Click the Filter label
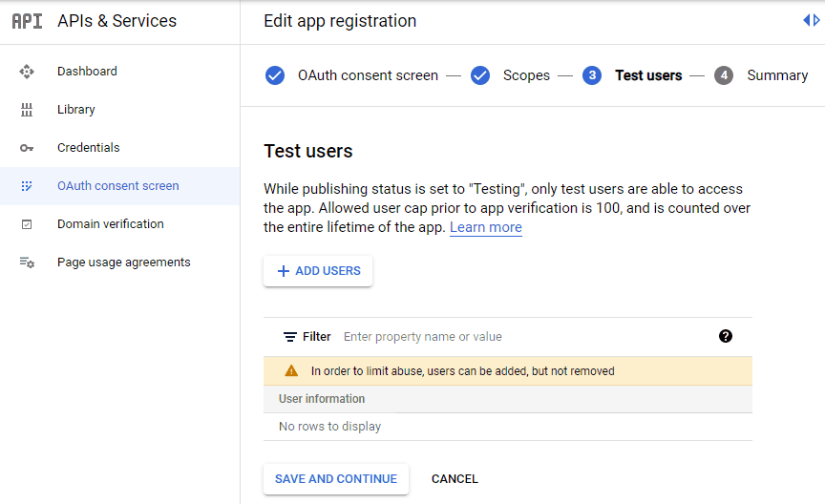This screenshot has height=504, width=825. (x=317, y=337)
